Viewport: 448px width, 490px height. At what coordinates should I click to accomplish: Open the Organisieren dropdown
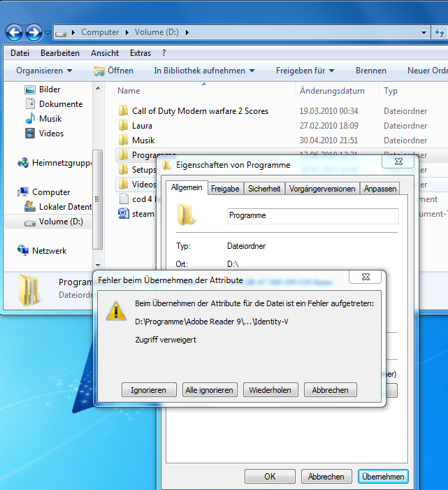click(x=44, y=71)
